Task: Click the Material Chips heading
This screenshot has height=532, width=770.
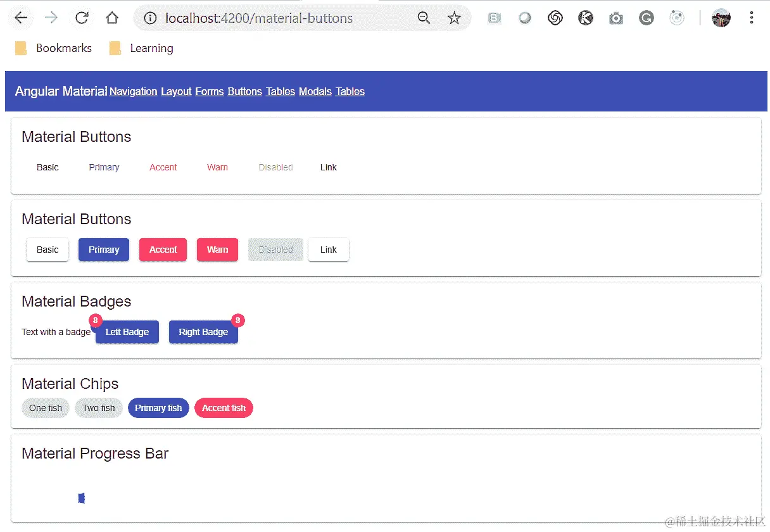Action: coord(70,384)
